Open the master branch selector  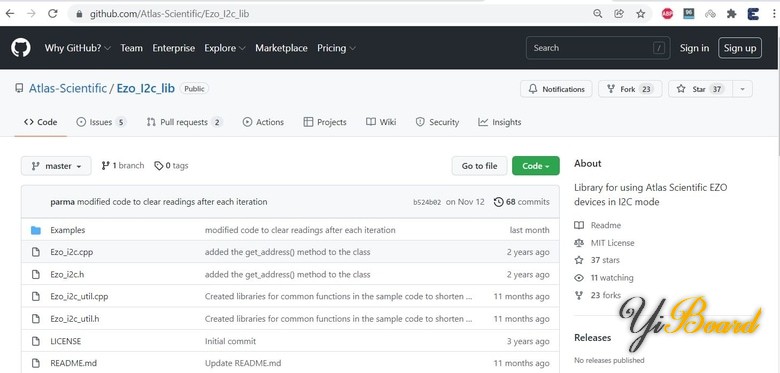click(56, 166)
